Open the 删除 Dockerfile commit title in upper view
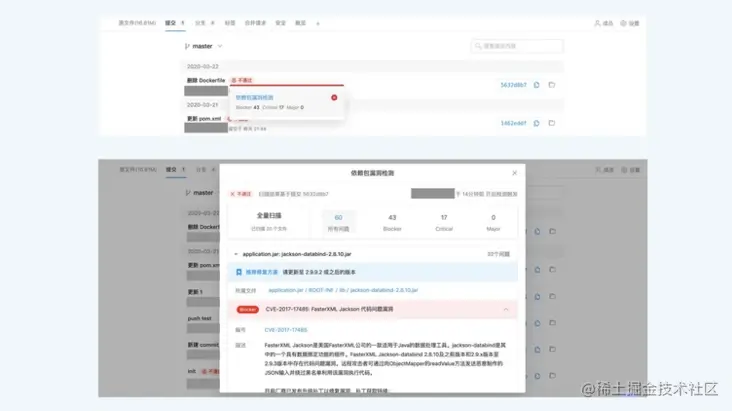Screen dimensions: 732x411 206,80
